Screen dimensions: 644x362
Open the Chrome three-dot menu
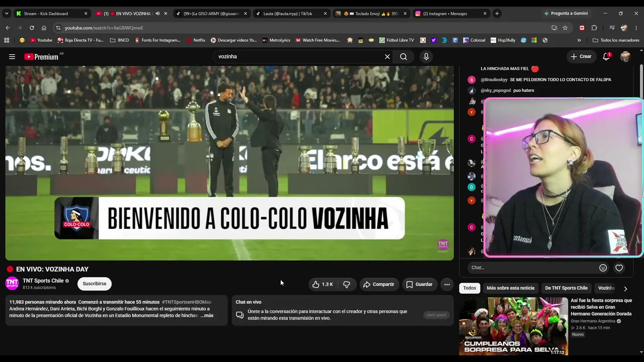(636, 28)
